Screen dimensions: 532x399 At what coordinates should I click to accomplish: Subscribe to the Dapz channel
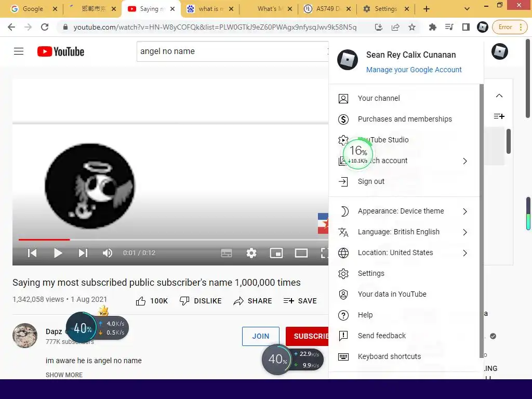tap(307, 336)
